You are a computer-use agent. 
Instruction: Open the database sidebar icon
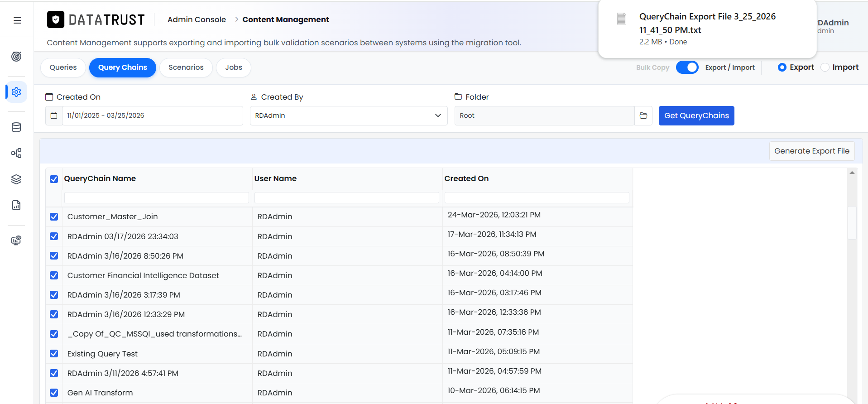16,127
